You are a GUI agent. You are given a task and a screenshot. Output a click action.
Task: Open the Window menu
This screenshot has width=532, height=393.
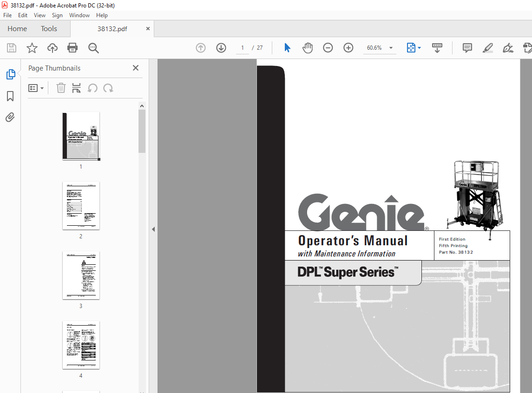[79, 15]
